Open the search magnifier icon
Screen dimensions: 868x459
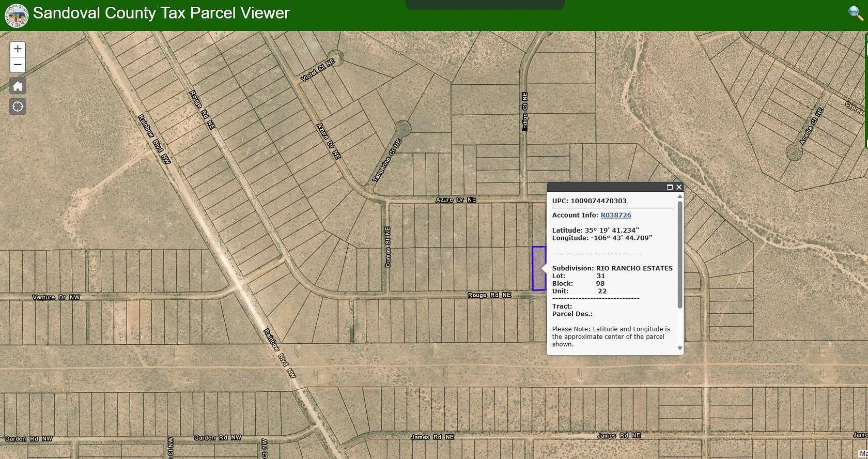point(856,13)
